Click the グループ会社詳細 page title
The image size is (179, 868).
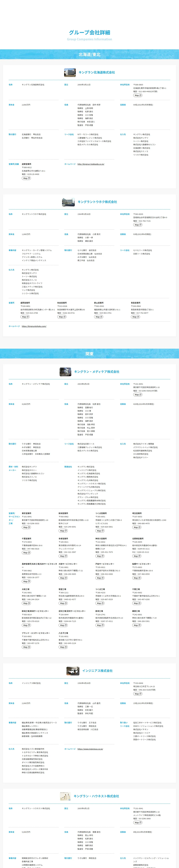point(89,32)
